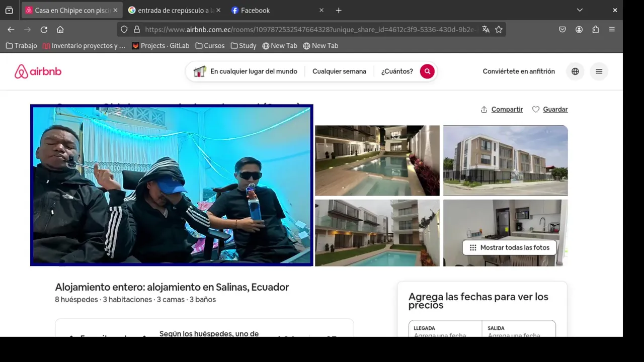Close the Casa en Chipipe tab

[x=115, y=10]
